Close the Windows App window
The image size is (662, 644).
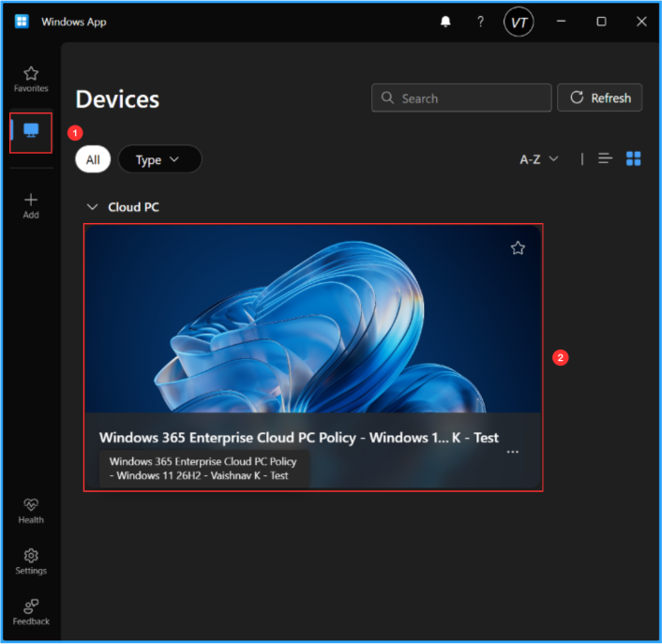tap(641, 22)
